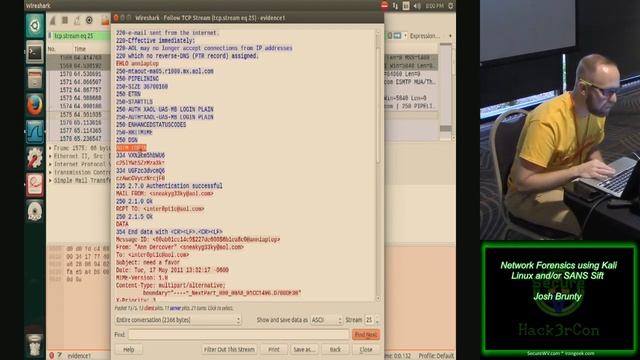Select packet row 1570
640x360 pixels.
point(79,74)
